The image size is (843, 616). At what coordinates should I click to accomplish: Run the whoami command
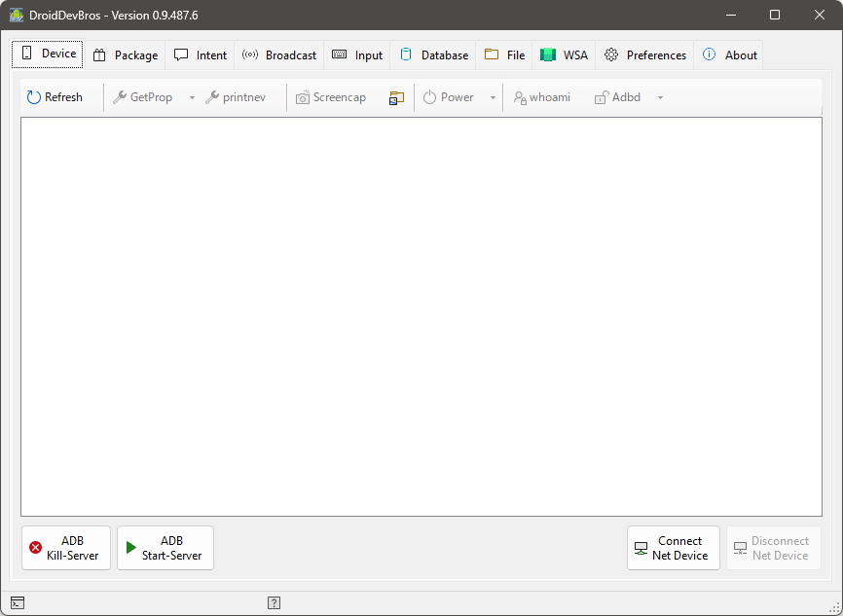(x=542, y=97)
